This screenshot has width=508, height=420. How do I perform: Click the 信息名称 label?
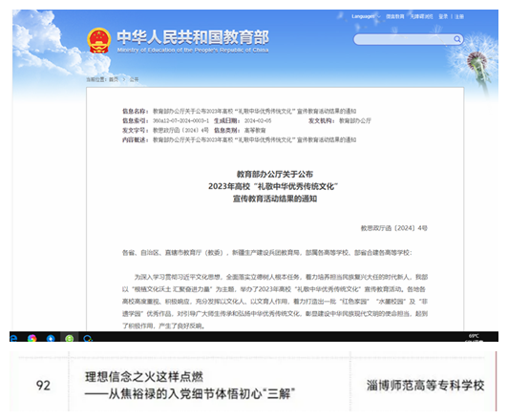click(135, 111)
